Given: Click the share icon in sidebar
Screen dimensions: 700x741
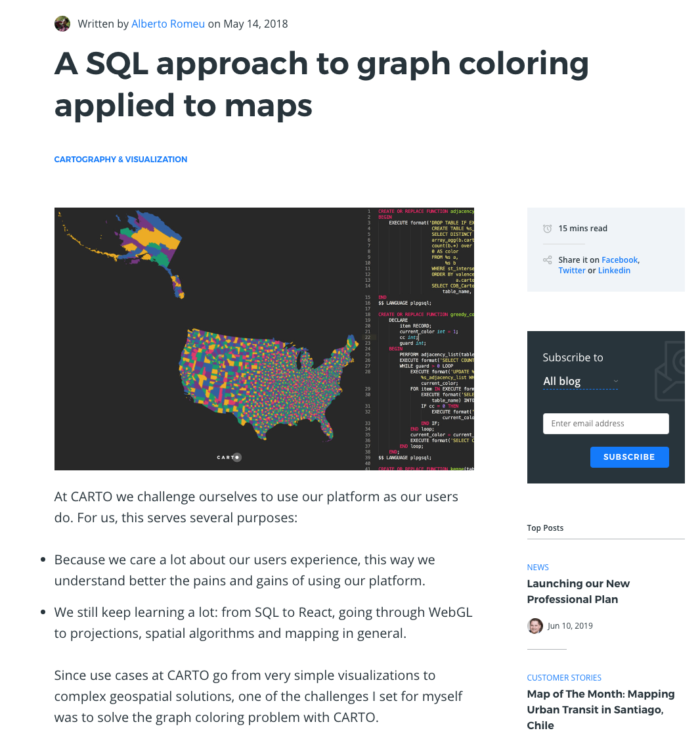Looking at the screenshot, I should [x=548, y=260].
